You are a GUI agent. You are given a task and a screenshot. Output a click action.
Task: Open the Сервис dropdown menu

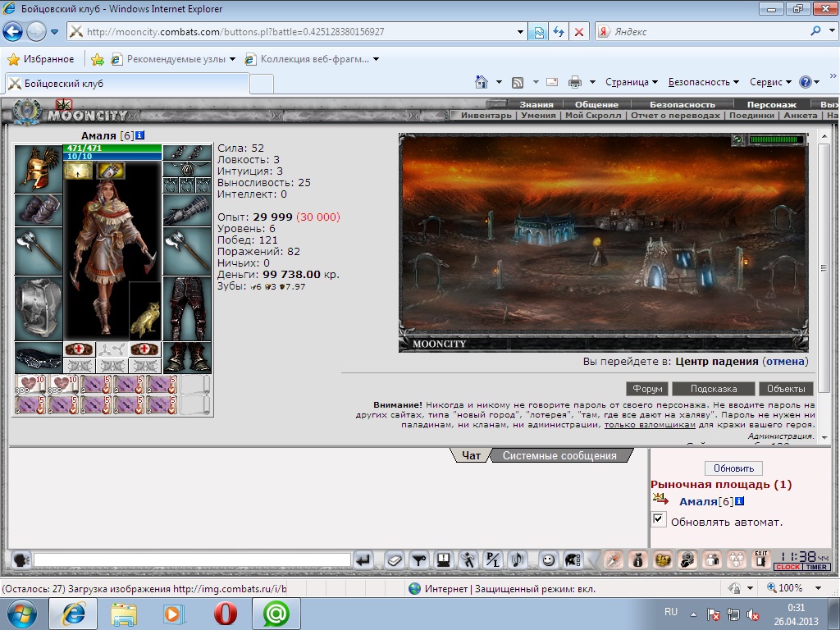tap(770, 82)
